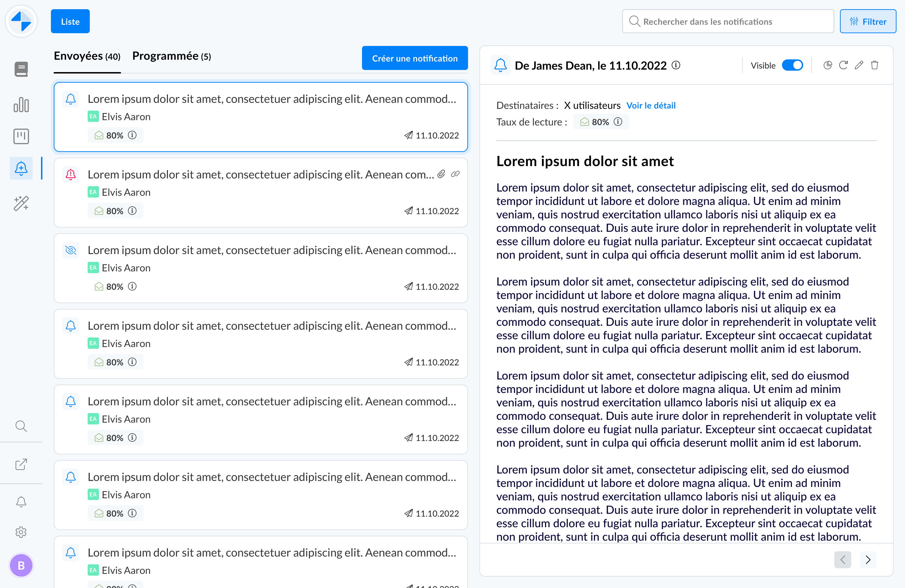The image size is (905, 588).
Task: Delete notification with trash icon
Action: (875, 65)
